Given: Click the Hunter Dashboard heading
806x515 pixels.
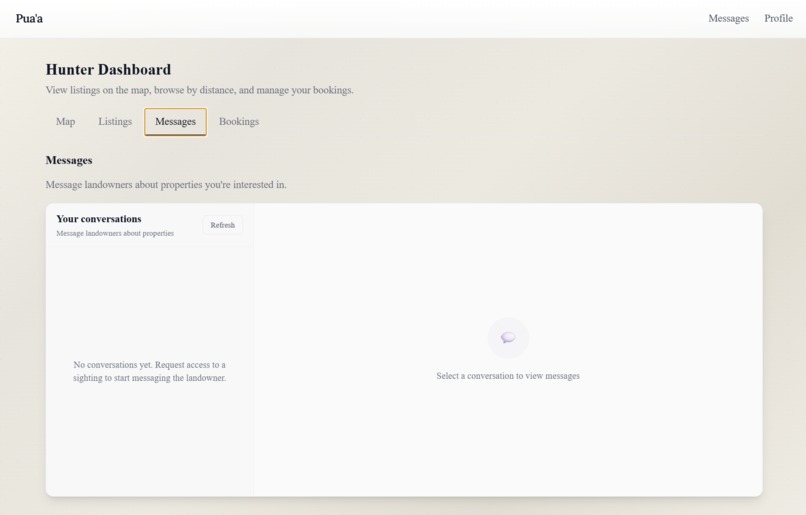Looking at the screenshot, I should click(x=108, y=69).
